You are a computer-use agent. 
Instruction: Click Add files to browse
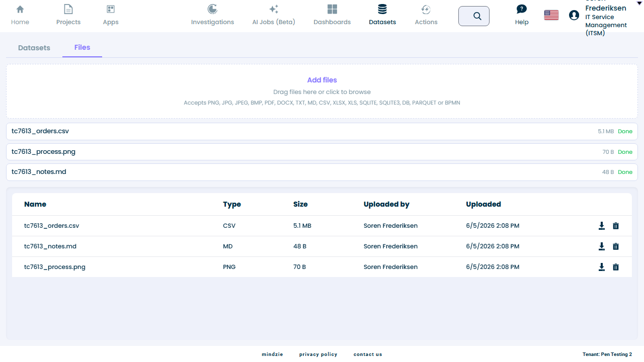(x=322, y=80)
